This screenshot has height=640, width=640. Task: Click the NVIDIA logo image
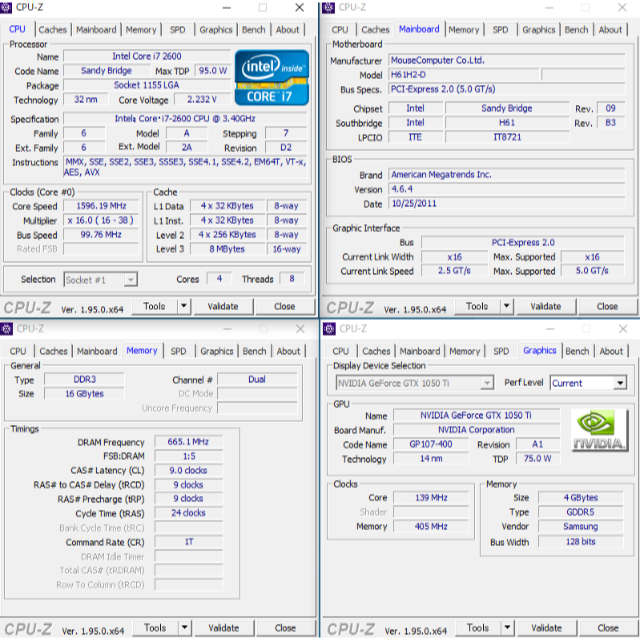[599, 431]
